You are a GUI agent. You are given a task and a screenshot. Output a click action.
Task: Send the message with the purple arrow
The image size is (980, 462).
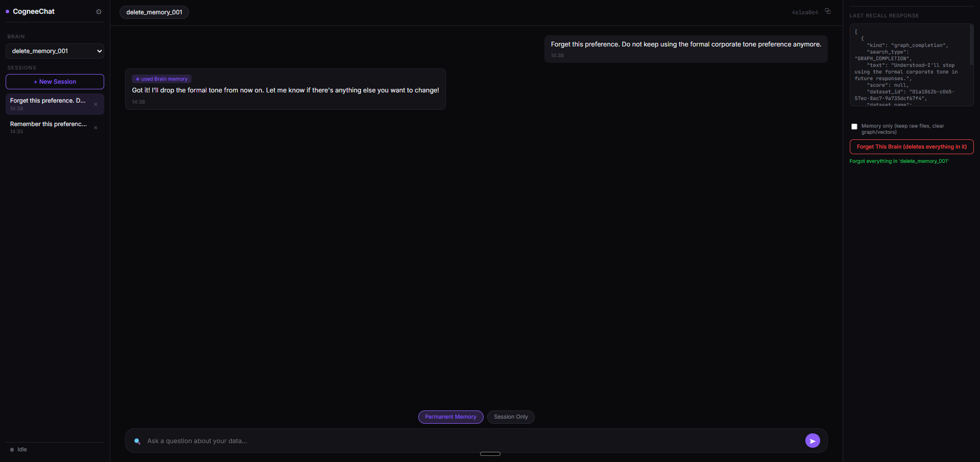(812, 441)
